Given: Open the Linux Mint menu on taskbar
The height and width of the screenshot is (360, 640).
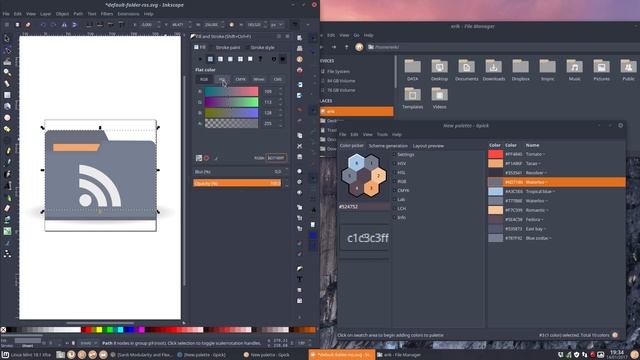Looking at the screenshot, I should click(x=27, y=355).
